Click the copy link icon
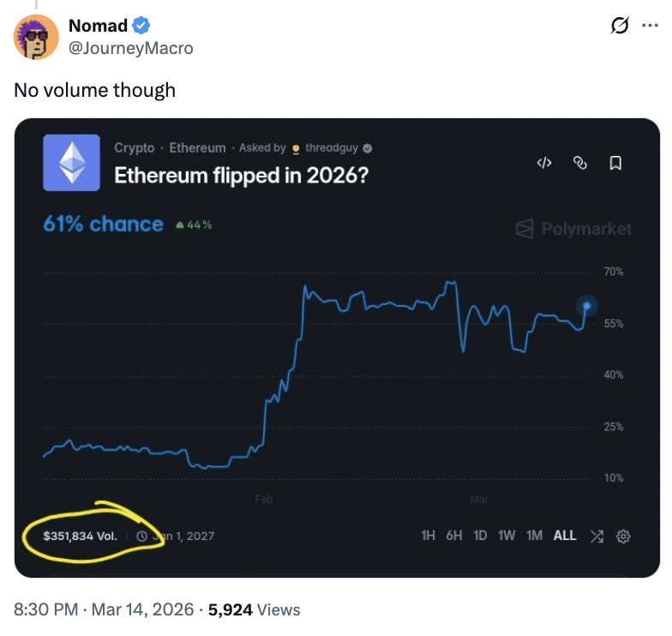The width and height of the screenshot is (672, 636). pyautogui.click(x=579, y=163)
